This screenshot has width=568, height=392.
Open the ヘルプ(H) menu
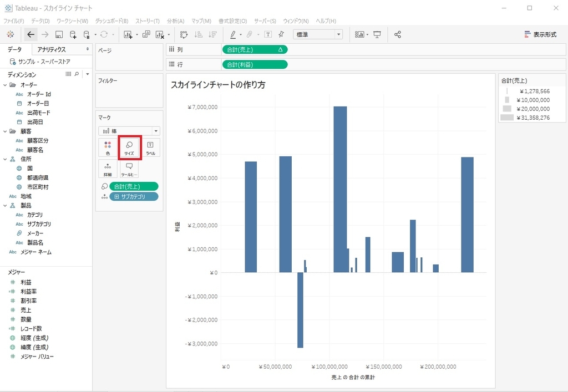[326, 21]
